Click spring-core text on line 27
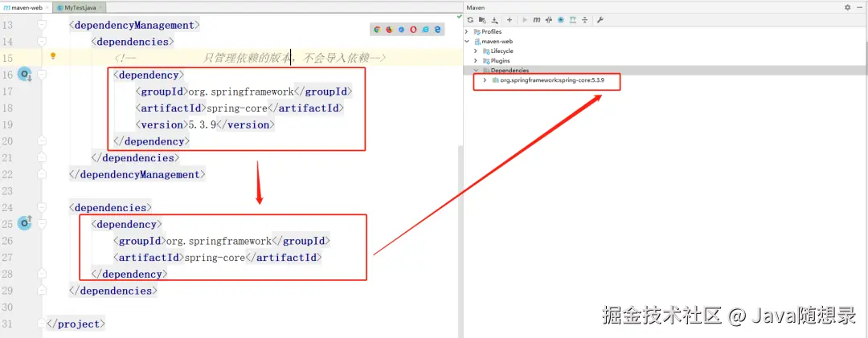Screen dimensions: 868x338 (215, 258)
